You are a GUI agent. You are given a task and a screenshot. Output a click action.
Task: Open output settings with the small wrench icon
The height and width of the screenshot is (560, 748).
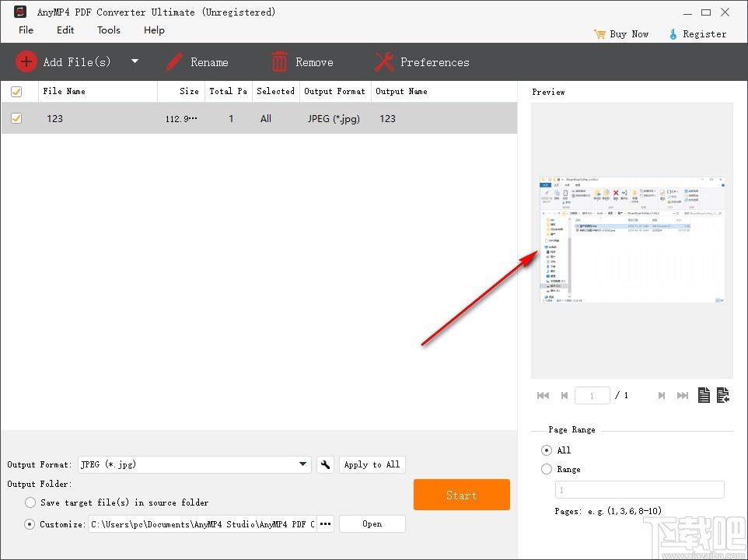(325, 464)
